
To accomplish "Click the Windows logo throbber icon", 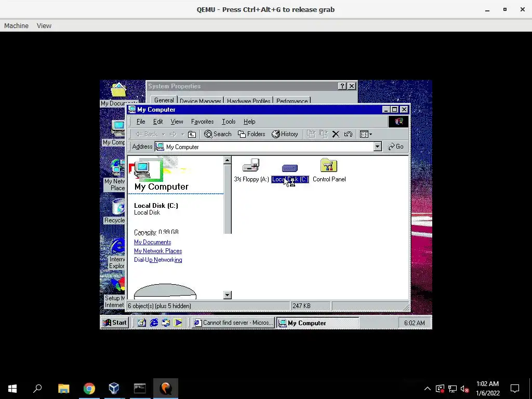I will [398, 122].
